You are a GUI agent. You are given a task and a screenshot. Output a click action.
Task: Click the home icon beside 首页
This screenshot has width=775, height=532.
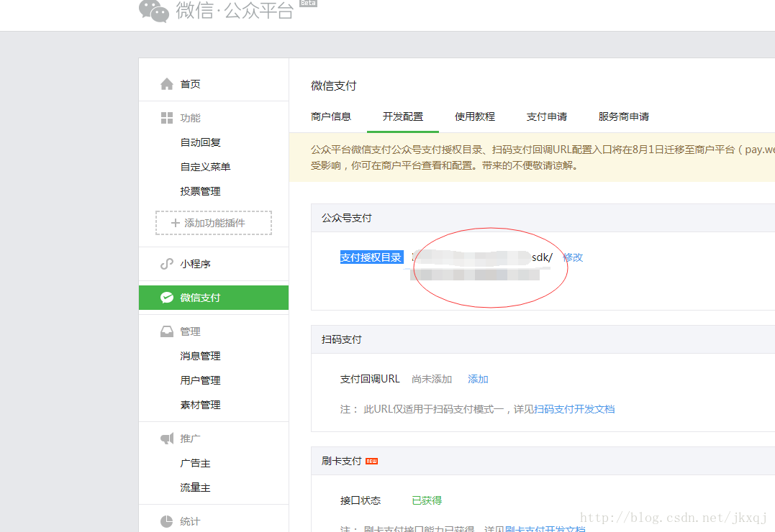pyautogui.click(x=167, y=84)
